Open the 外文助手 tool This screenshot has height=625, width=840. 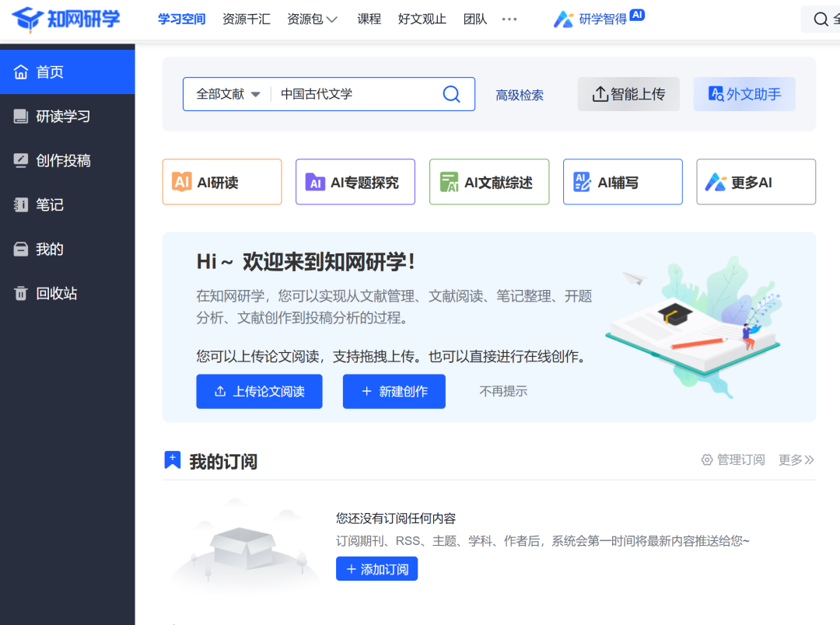pos(744,94)
